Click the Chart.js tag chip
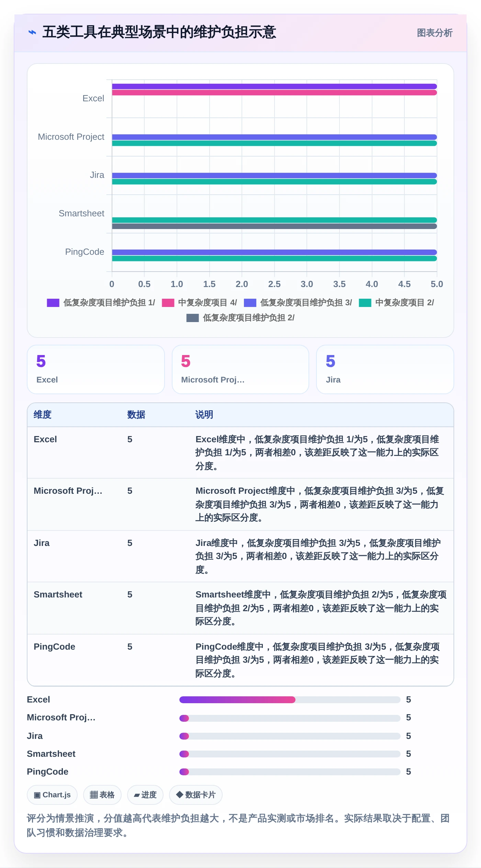Viewport: 481px width, 868px height. click(52, 795)
